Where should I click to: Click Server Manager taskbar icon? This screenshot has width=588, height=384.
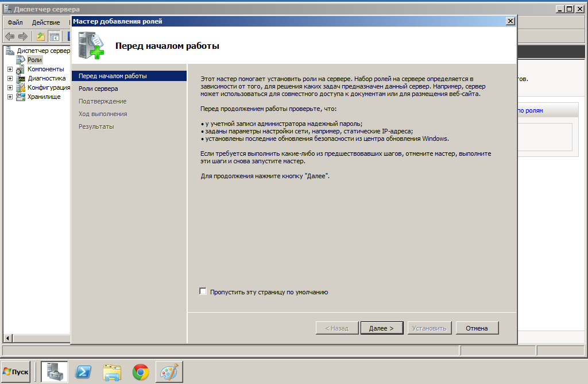[55, 372]
